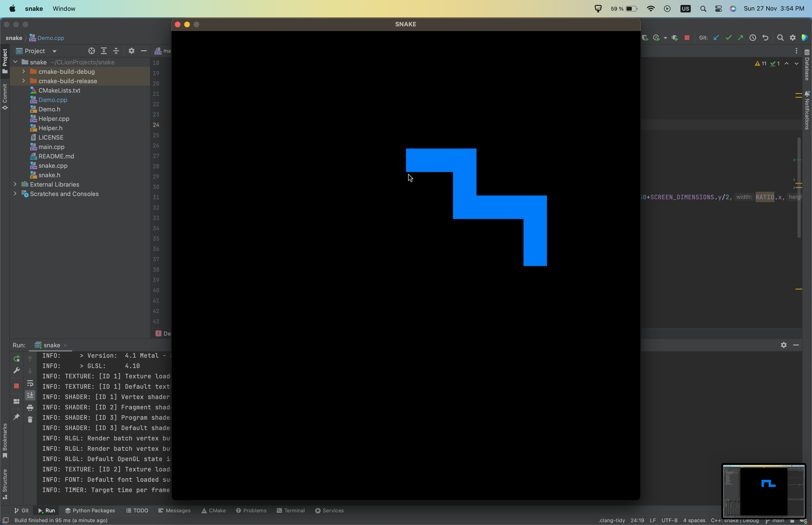
Task: Clear the Run console with trash icon
Action: click(x=30, y=420)
